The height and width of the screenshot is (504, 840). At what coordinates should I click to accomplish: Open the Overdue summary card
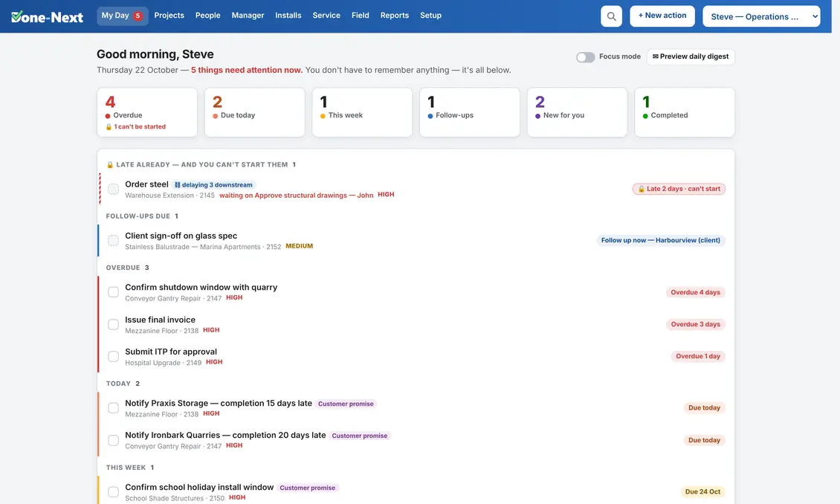tap(147, 112)
